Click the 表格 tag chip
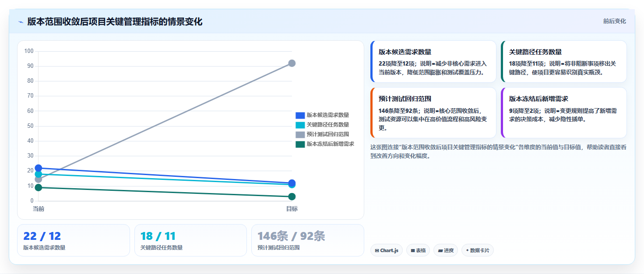The width and height of the screenshot is (644, 274). [418, 250]
